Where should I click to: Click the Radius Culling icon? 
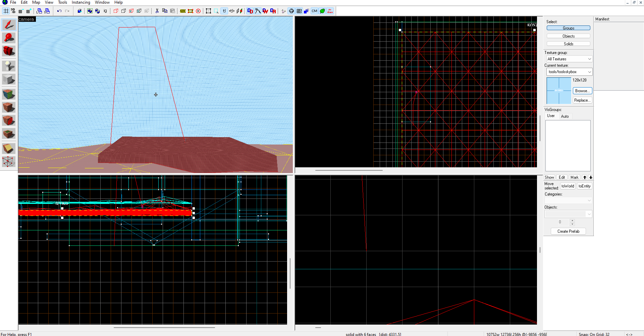click(x=198, y=11)
